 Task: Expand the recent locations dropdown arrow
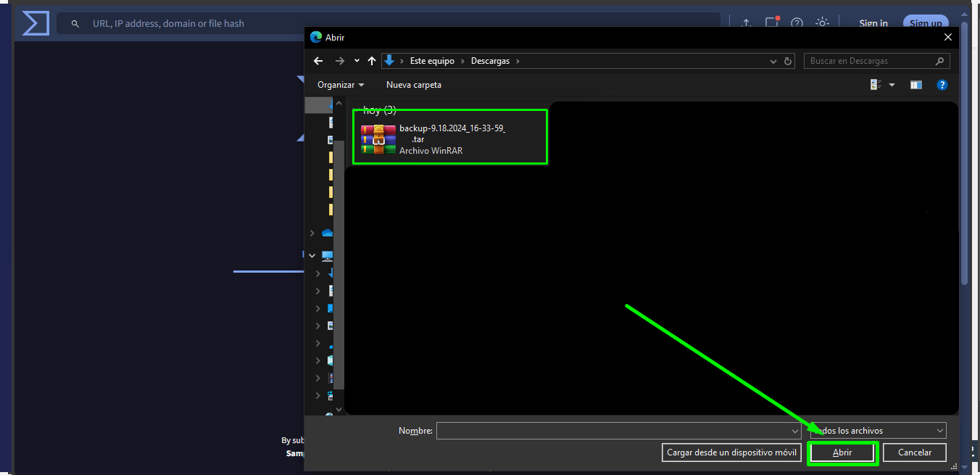(x=357, y=61)
